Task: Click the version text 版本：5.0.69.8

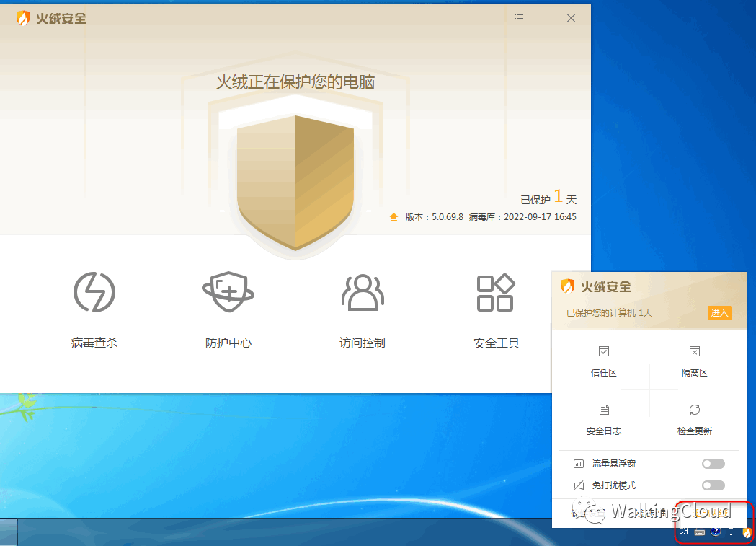Action: click(434, 217)
